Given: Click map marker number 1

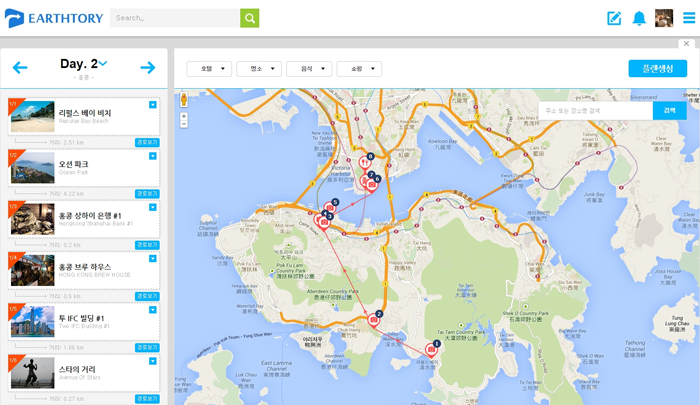Looking at the screenshot, I should click(x=432, y=350).
